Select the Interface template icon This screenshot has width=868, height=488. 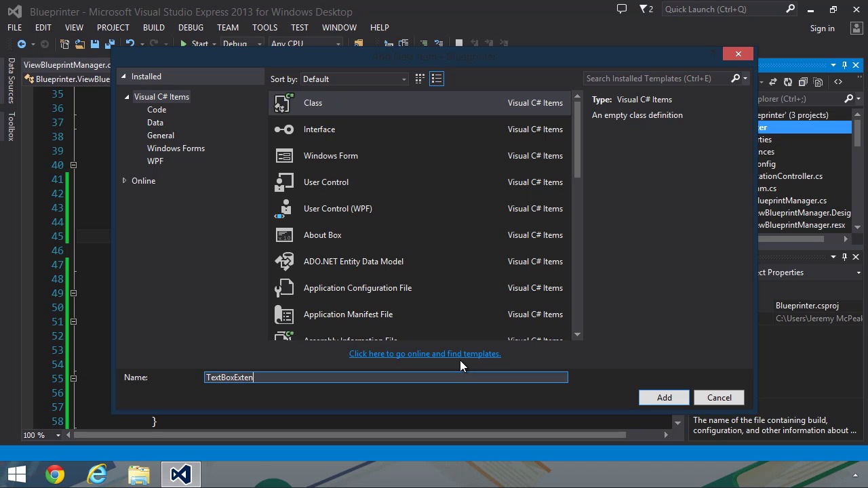pos(284,129)
